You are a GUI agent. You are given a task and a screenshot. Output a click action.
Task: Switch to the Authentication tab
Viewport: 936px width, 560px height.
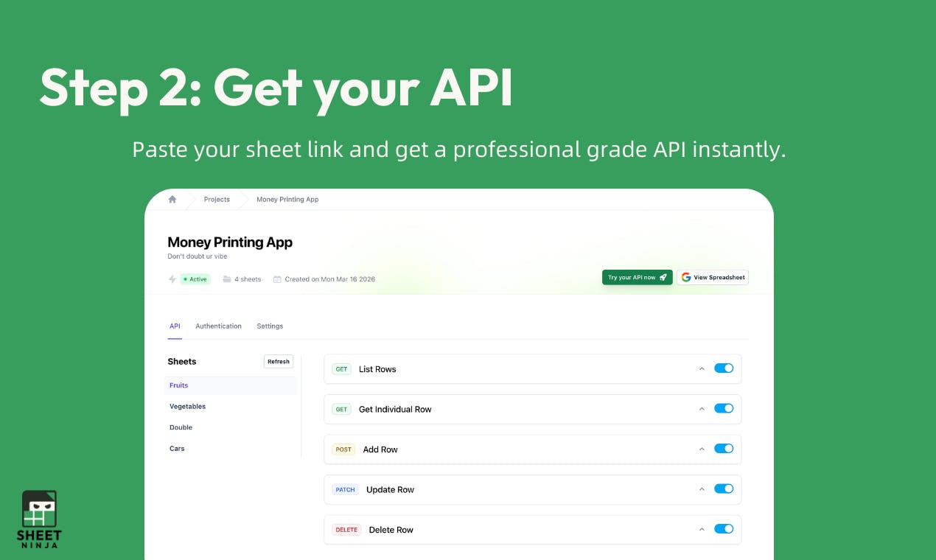click(x=218, y=326)
